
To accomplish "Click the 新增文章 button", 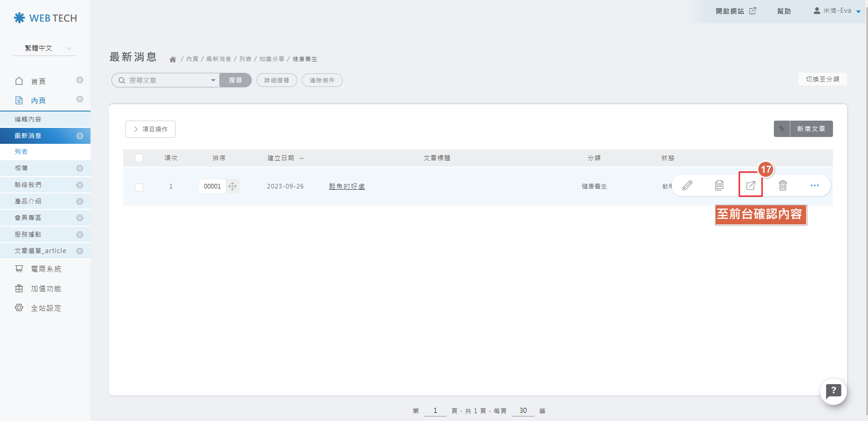I will pos(811,129).
